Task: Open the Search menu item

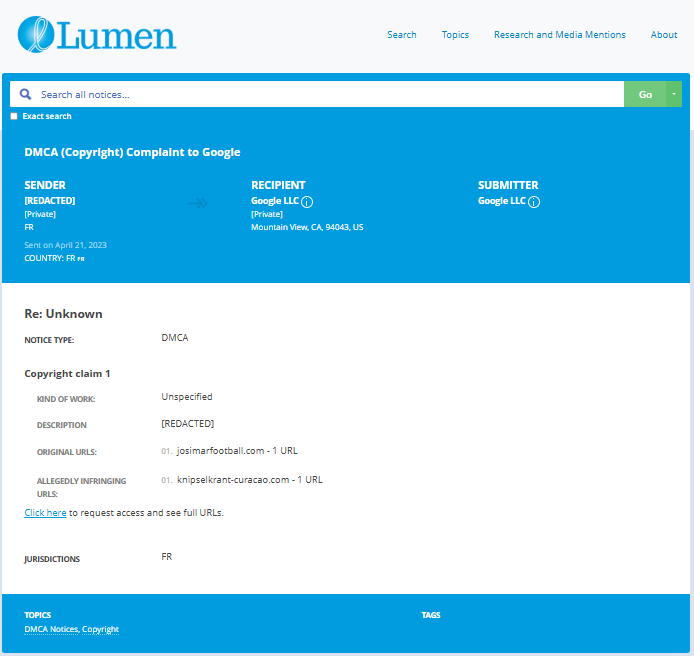Action: pyautogui.click(x=402, y=35)
